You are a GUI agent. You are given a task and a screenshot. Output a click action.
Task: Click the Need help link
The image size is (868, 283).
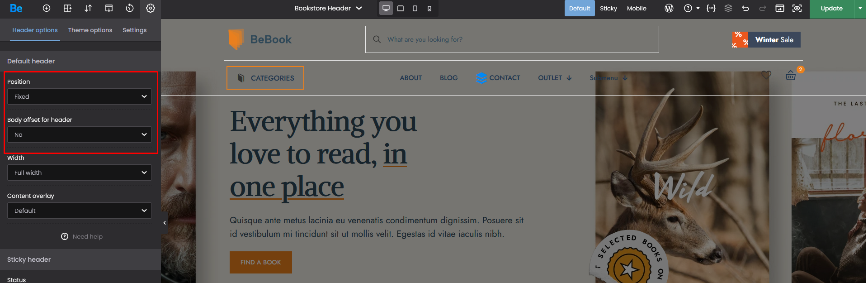82,236
